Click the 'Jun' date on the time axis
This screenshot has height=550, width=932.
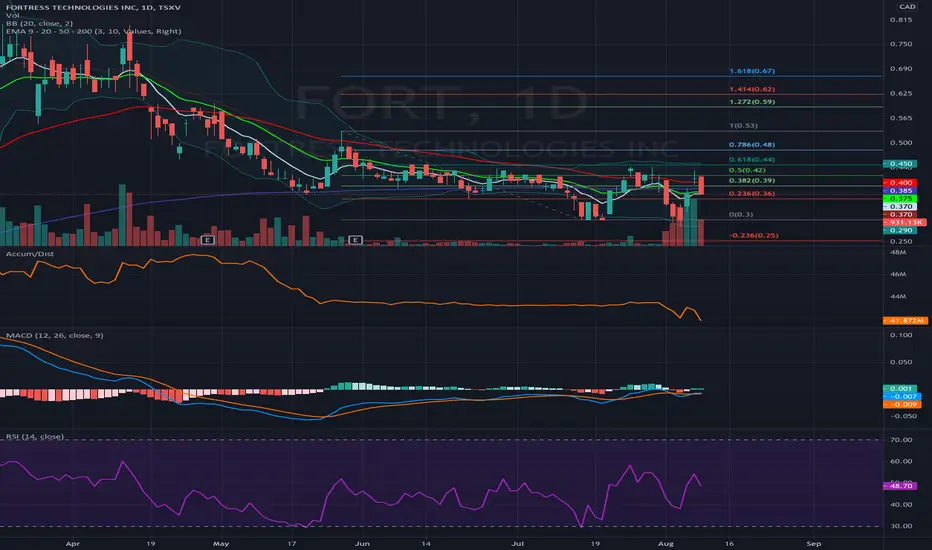(x=361, y=543)
